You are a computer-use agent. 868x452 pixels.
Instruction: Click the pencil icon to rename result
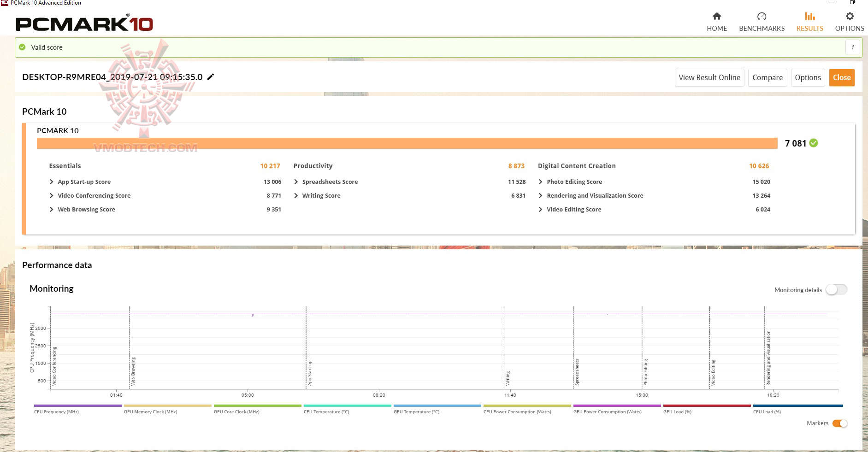coord(211,77)
